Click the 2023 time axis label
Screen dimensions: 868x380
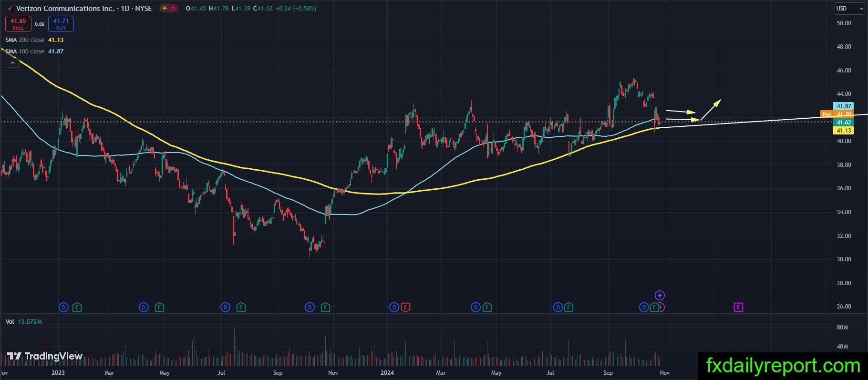coord(58,373)
